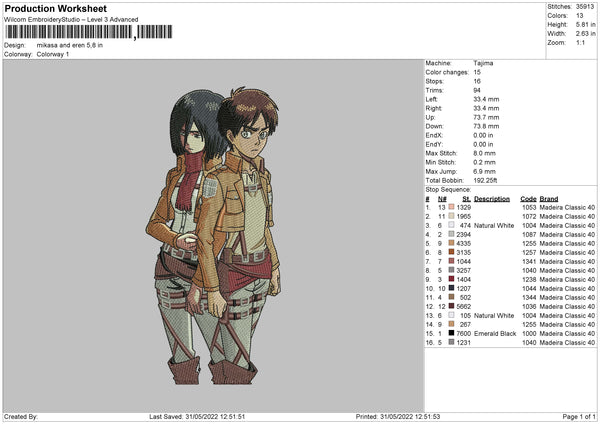Click the Mikasa and Eren embroidery design preview
This screenshot has height=424, width=600.
click(x=213, y=235)
